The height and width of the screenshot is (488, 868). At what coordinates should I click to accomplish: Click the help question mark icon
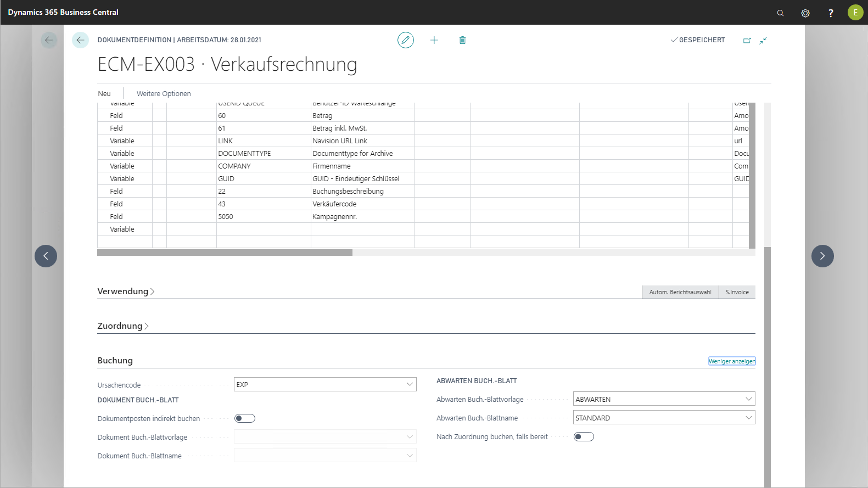point(831,13)
